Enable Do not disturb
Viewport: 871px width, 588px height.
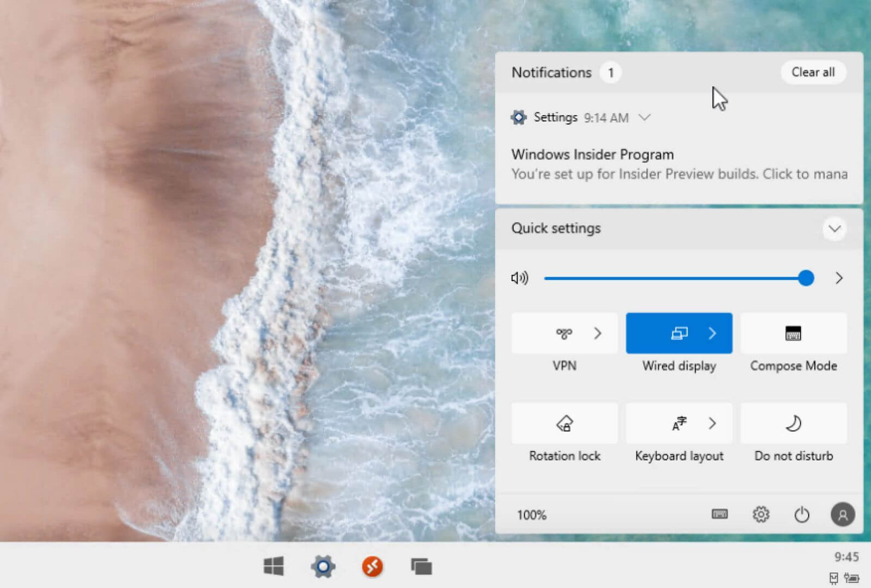[x=793, y=423]
